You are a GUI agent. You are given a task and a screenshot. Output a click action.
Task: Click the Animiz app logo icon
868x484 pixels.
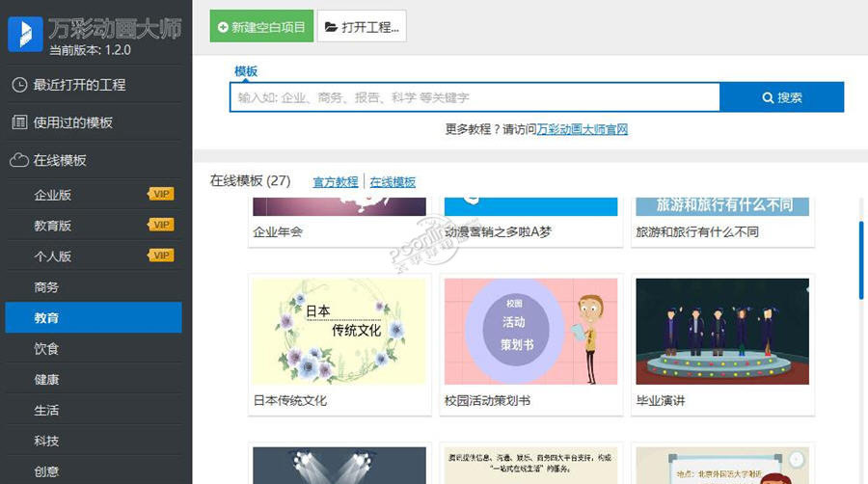pos(25,35)
